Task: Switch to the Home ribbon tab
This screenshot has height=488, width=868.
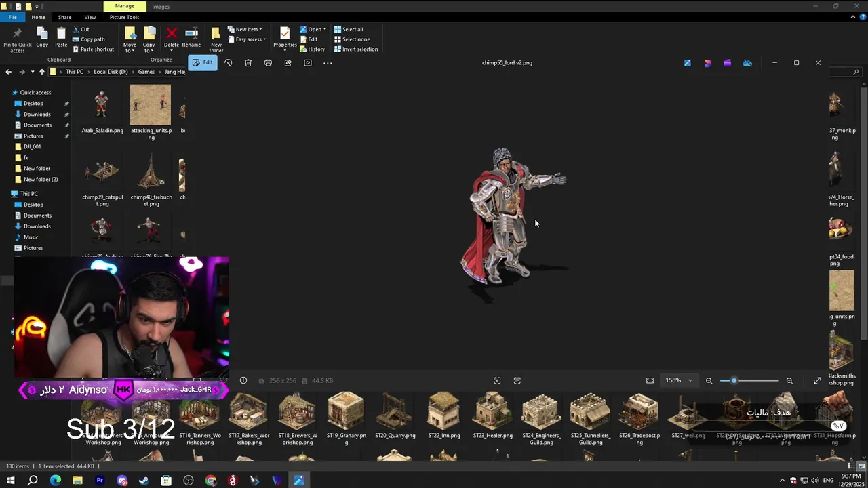Action: point(38,17)
